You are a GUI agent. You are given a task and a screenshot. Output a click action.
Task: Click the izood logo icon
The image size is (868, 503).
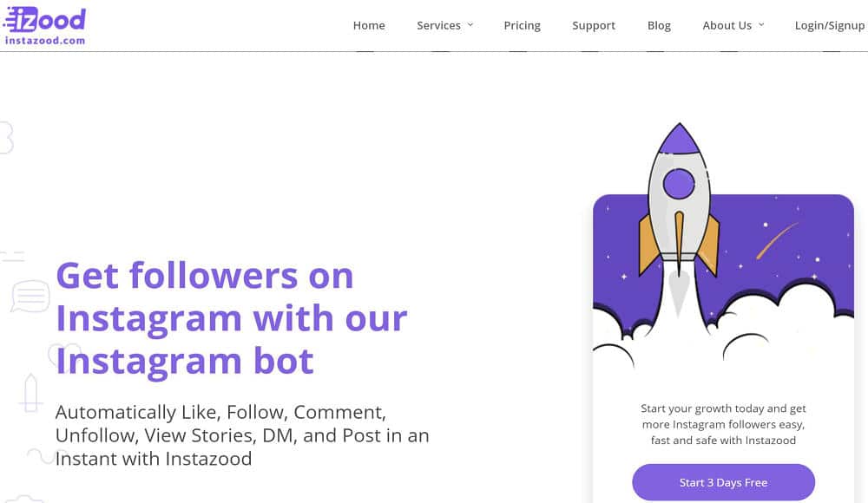pyautogui.click(x=45, y=19)
